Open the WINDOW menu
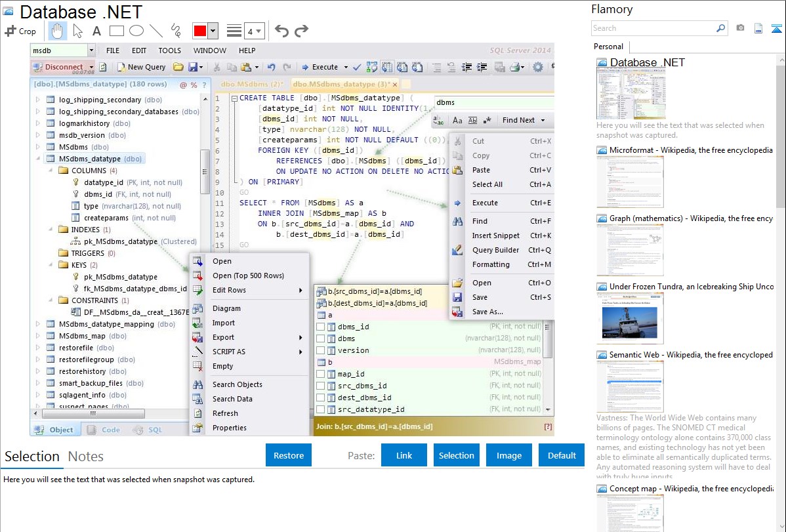The width and height of the screenshot is (786, 532). pos(209,51)
